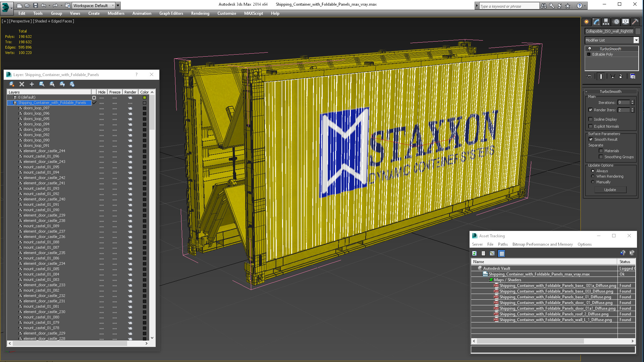Open the Graph Editors menu

(171, 13)
